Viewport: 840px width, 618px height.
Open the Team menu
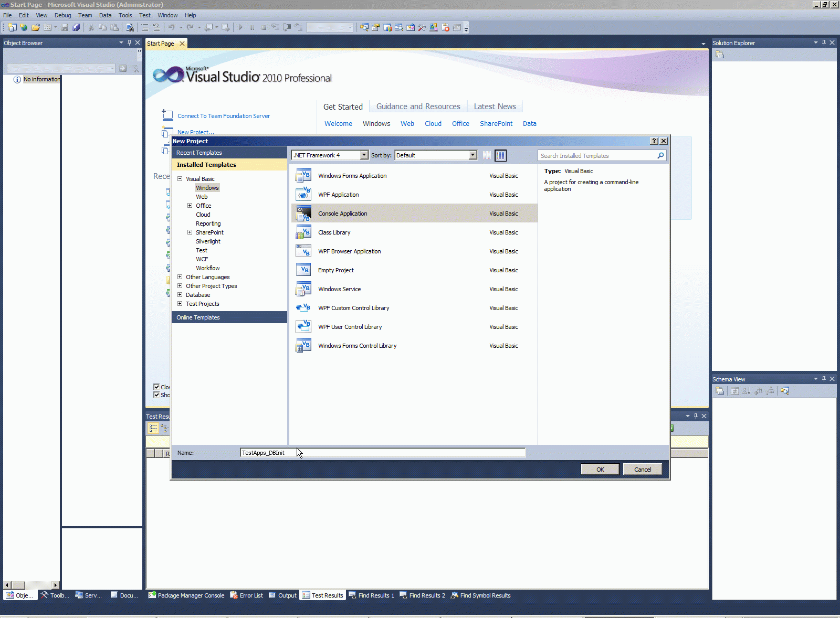point(85,15)
